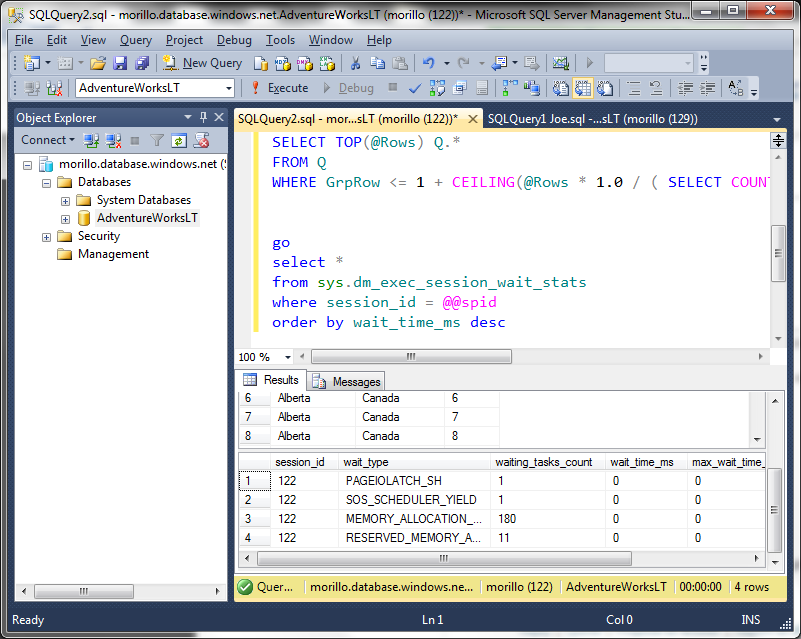Click the Save All icon

(142, 63)
